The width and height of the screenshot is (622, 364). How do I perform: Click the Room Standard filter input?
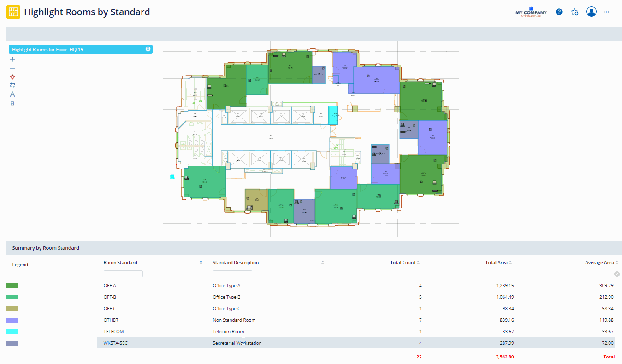click(x=123, y=274)
